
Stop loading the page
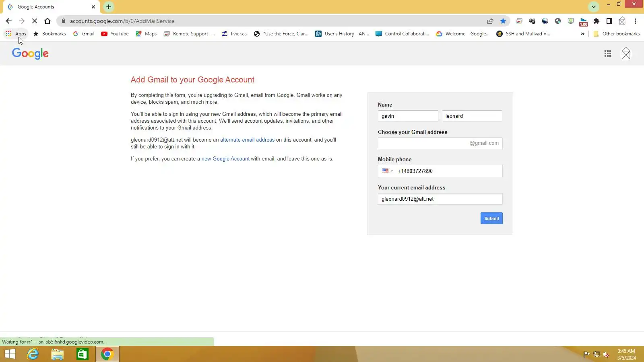pyautogui.click(x=35, y=21)
